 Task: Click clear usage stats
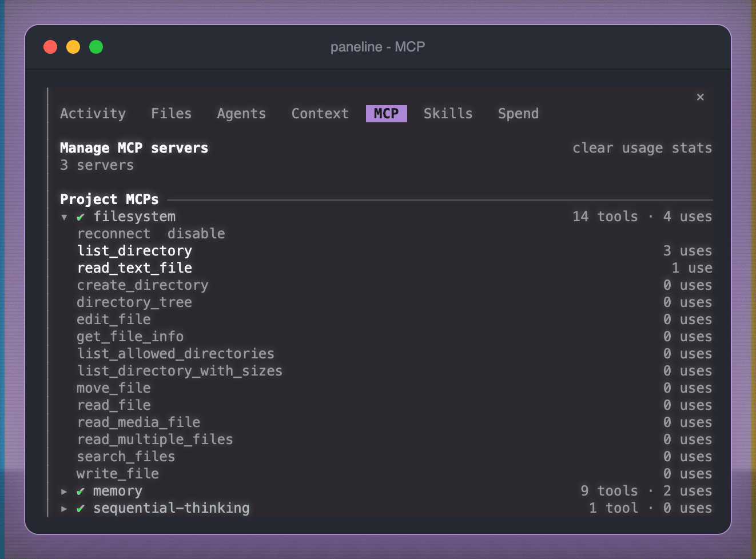coord(642,148)
